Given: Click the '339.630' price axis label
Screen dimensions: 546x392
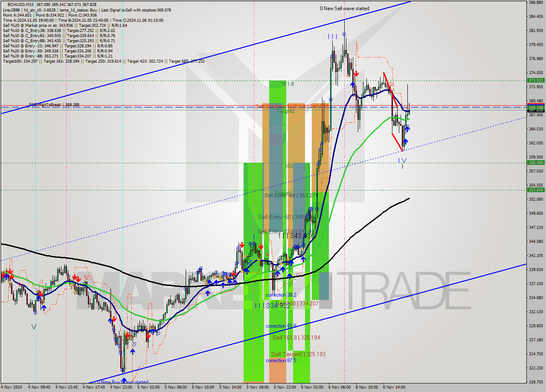Looking at the screenshot, I should (536, 270).
